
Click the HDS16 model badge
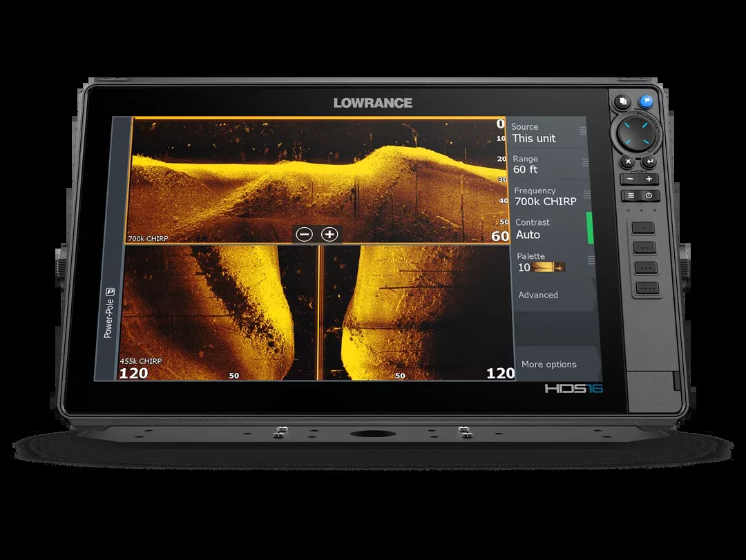click(574, 389)
